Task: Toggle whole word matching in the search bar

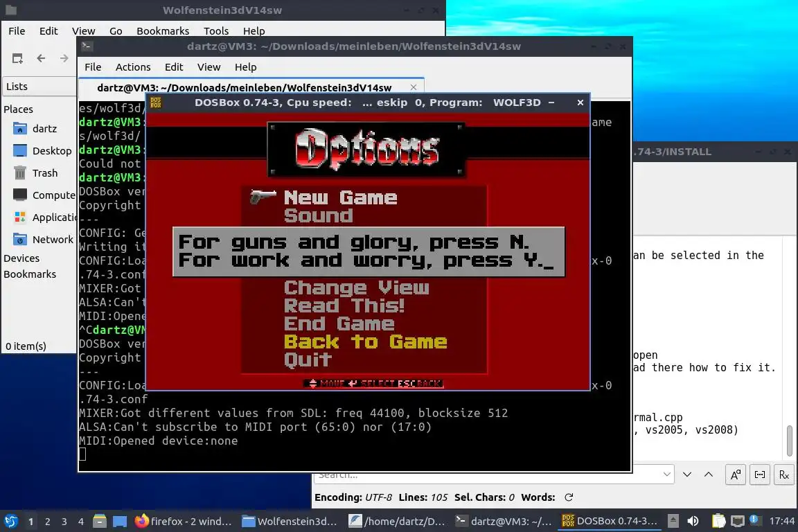Action: [x=760, y=475]
